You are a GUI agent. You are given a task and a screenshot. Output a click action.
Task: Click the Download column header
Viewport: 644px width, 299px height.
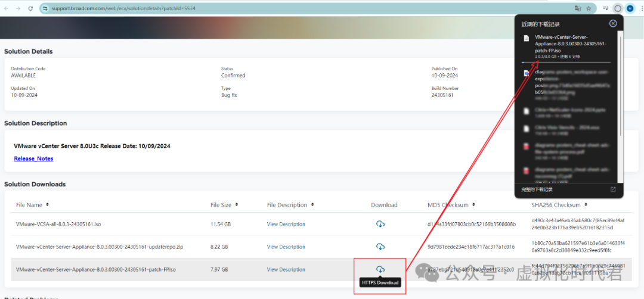coord(384,205)
